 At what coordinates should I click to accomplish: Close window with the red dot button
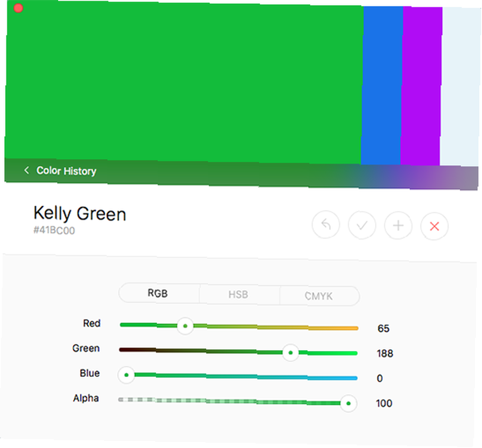(18, 8)
